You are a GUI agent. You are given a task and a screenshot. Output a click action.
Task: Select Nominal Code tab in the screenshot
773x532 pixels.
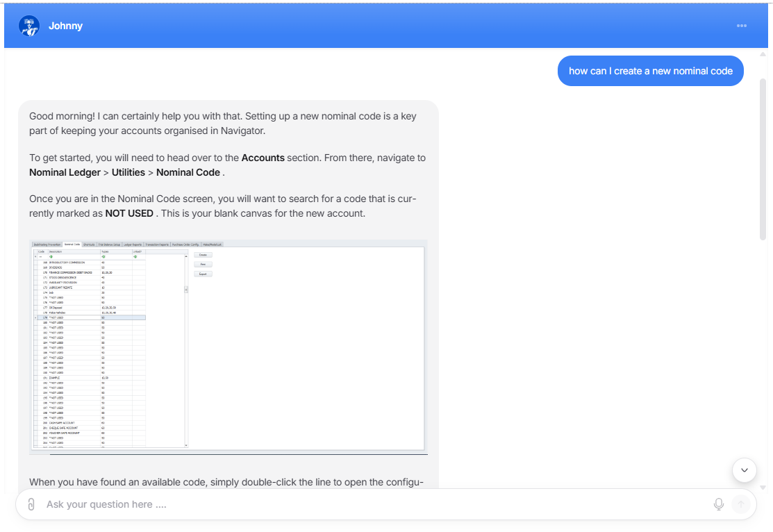pyautogui.click(x=72, y=244)
